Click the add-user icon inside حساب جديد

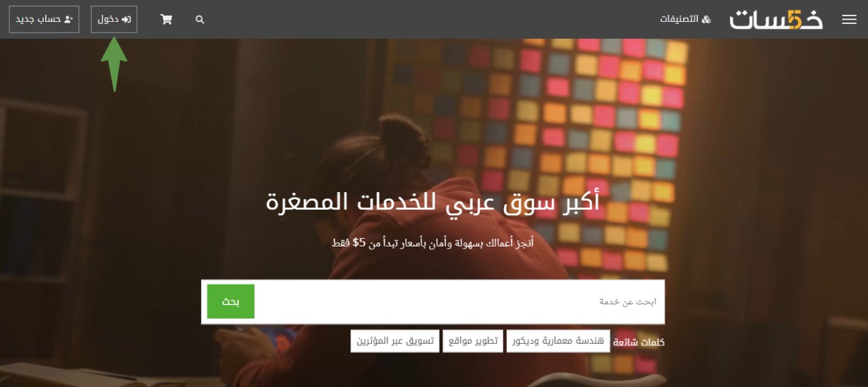[68, 20]
